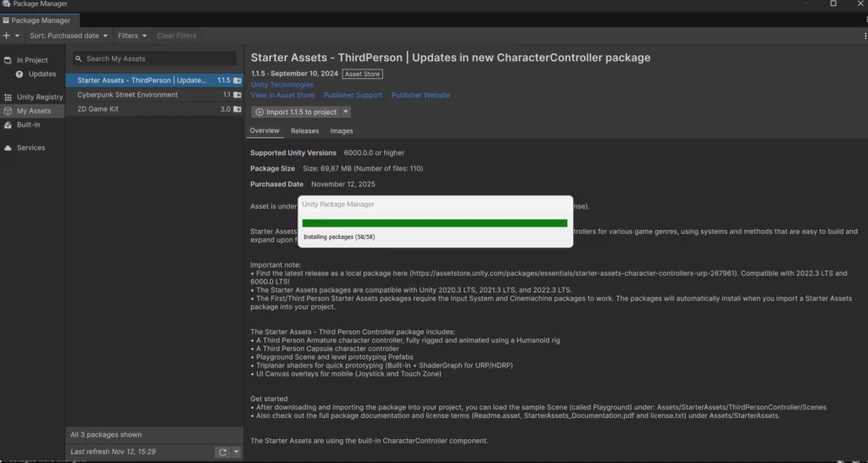
Task: Click import icon on Starter Assets row
Action: [x=237, y=81]
